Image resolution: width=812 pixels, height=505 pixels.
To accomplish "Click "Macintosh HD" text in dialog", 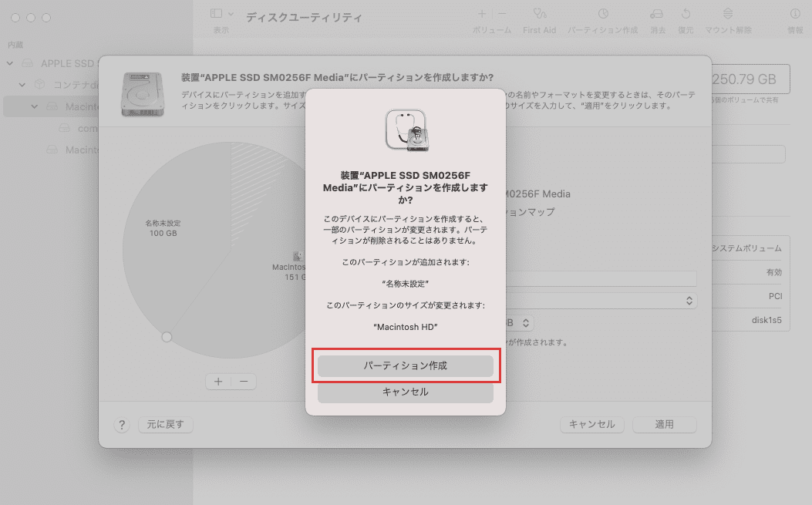I will click(406, 327).
